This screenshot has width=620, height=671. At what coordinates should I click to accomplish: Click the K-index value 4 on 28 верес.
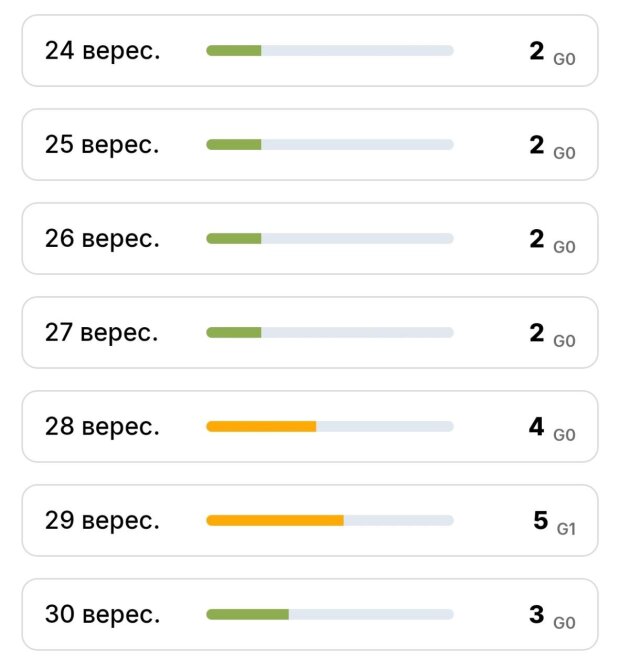click(x=537, y=426)
